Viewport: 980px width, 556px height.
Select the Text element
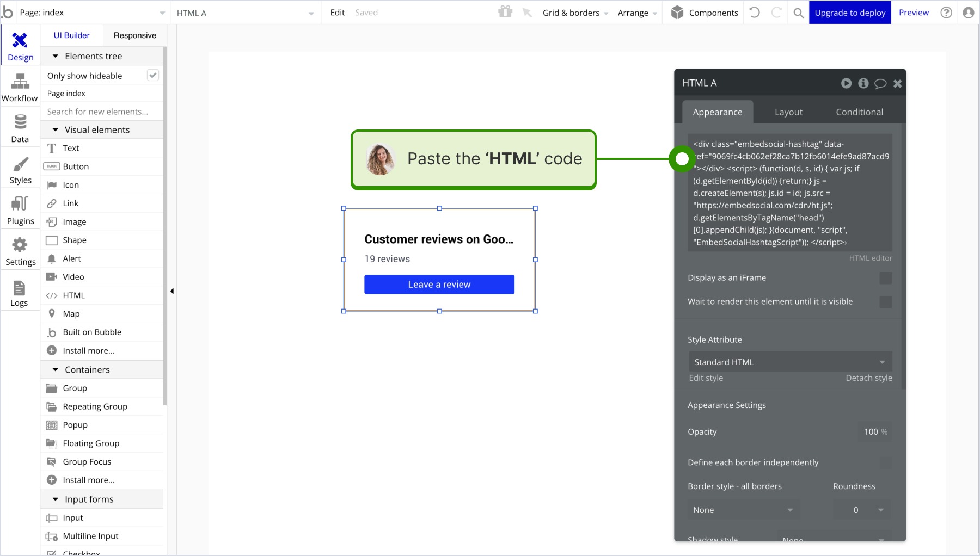coord(102,148)
